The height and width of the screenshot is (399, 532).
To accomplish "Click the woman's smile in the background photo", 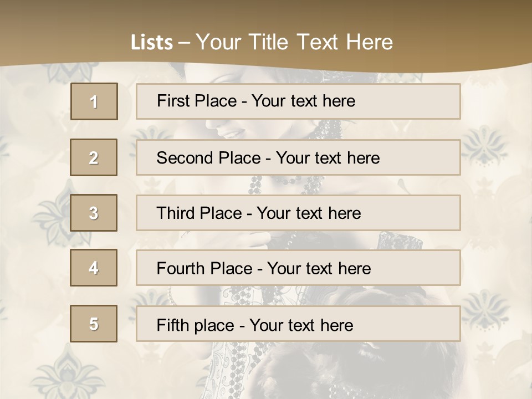I will pos(233,132).
